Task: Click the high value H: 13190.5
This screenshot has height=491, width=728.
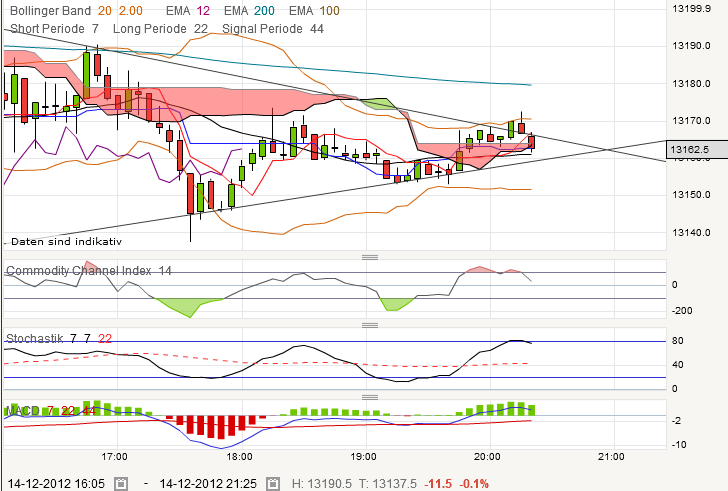Action: pyautogui.click(x=322, y=484)
